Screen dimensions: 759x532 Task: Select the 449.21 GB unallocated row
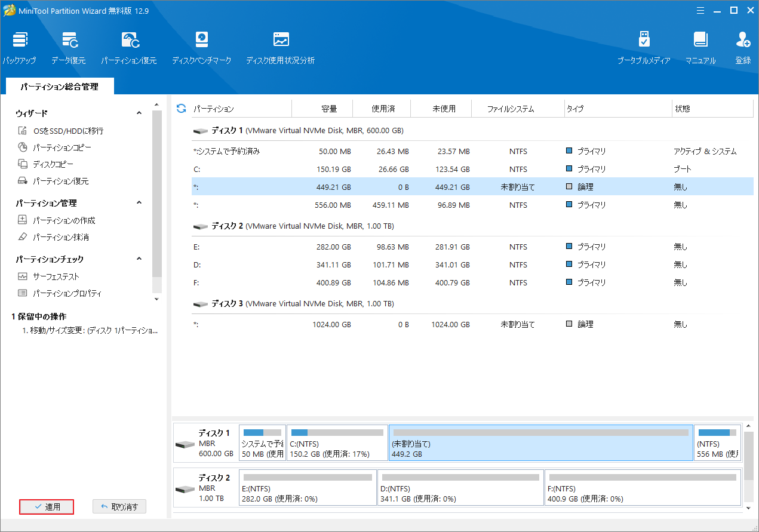coord(472,187)
